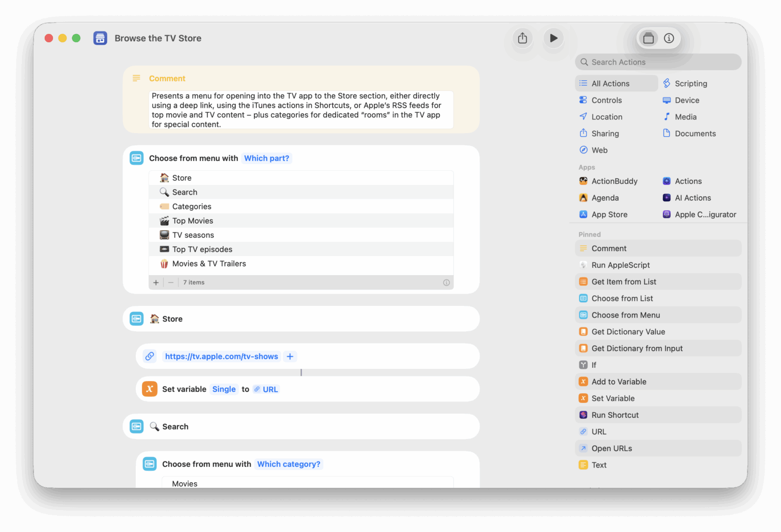
Task: Open the tv.apple.com/tv-shows URL field
Action: pyautogui.click(x=221, y=357)
